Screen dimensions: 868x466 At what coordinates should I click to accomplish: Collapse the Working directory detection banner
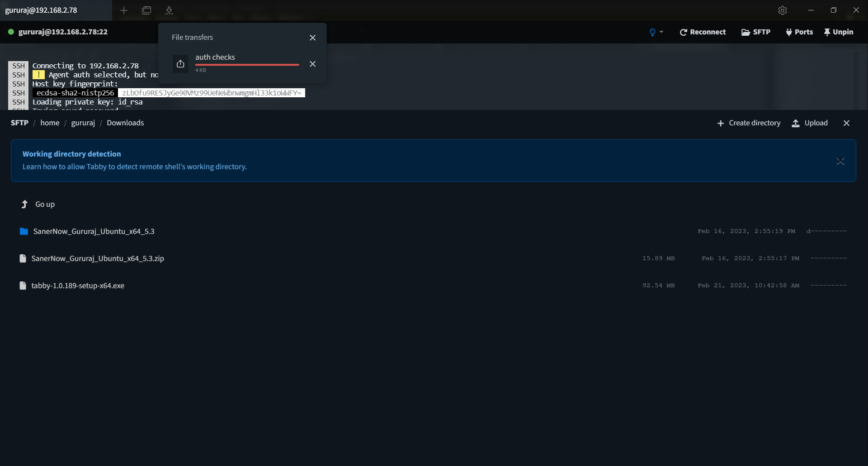point(841,161)
